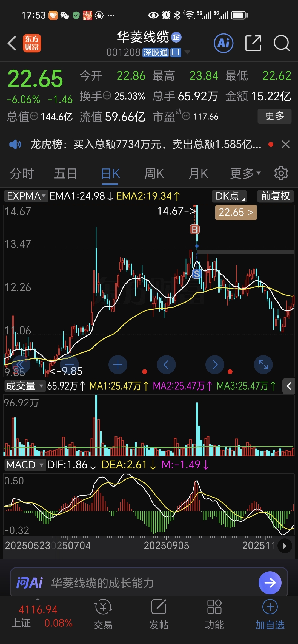
Task: Open the search magnifier icon
Action: 282,43
